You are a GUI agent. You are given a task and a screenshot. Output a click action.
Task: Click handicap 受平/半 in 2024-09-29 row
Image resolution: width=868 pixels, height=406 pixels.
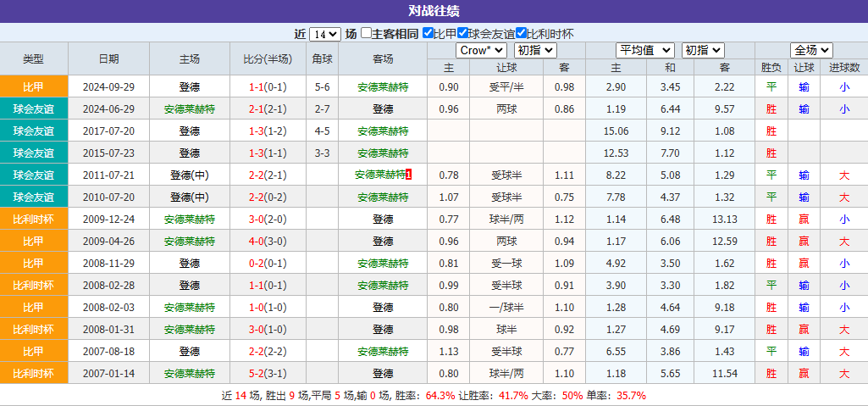(x=506, y=87)
